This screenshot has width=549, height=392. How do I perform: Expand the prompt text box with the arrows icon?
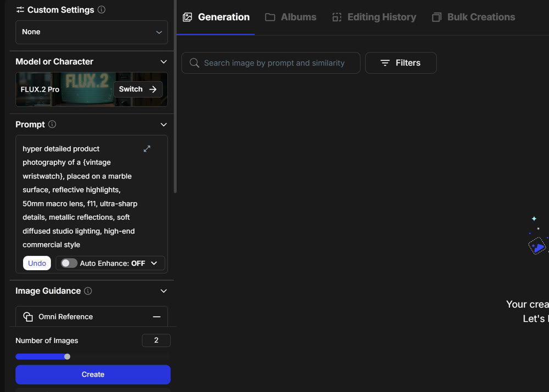click(x=147, y=149)
